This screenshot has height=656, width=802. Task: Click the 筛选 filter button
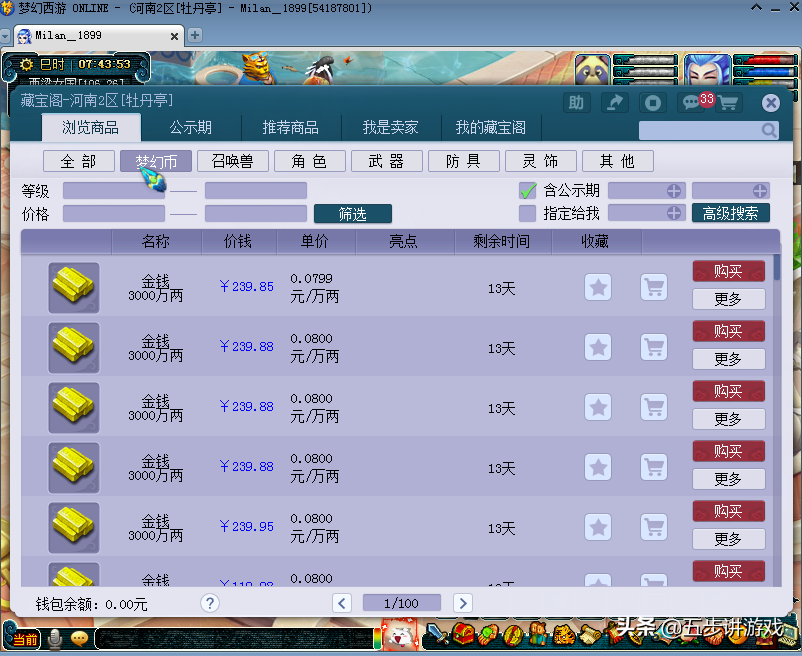click(x=353, y=214)
